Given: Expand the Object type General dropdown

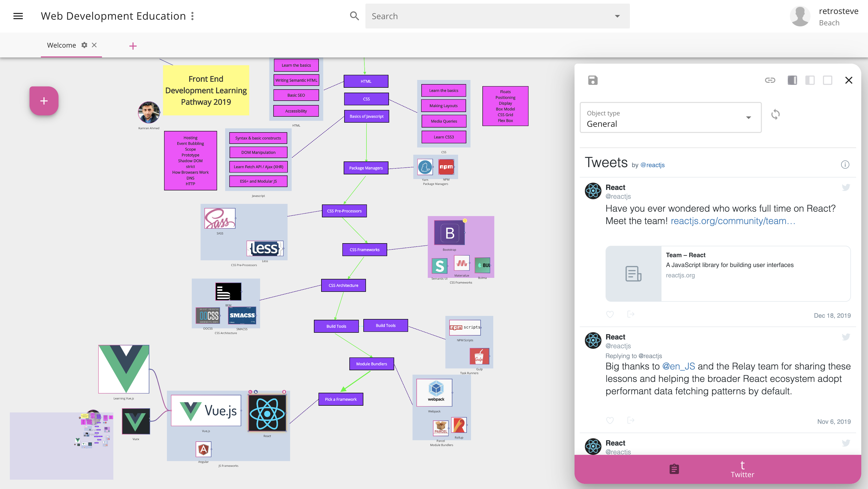Looking at the screenshot, I should 748,117.
